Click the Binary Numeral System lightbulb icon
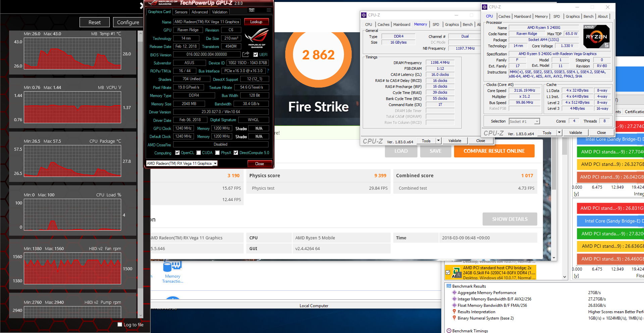The image size is (644, 333). click(x=454, y=318)
